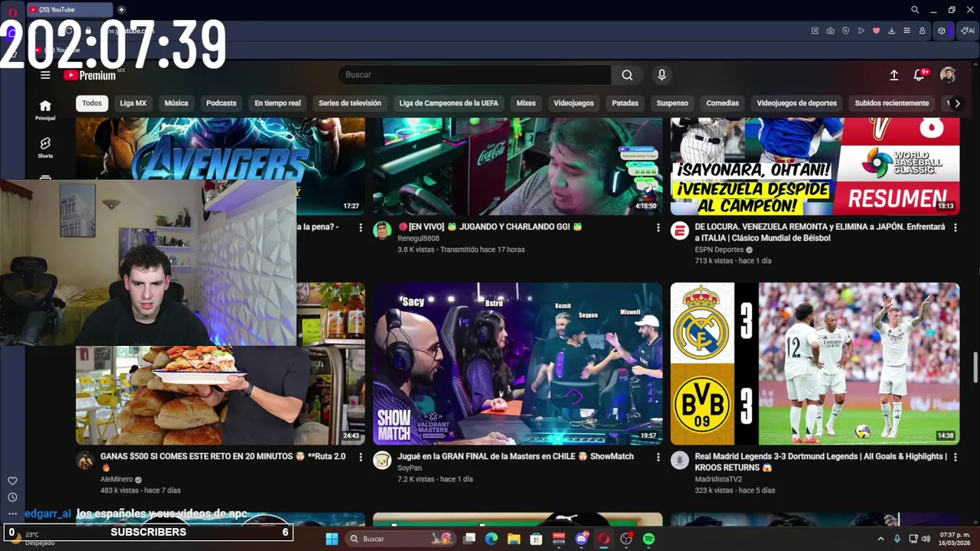Open Discord from the taskbar
The width and height of the screenshot is (980, 551).
pos(581,539)
